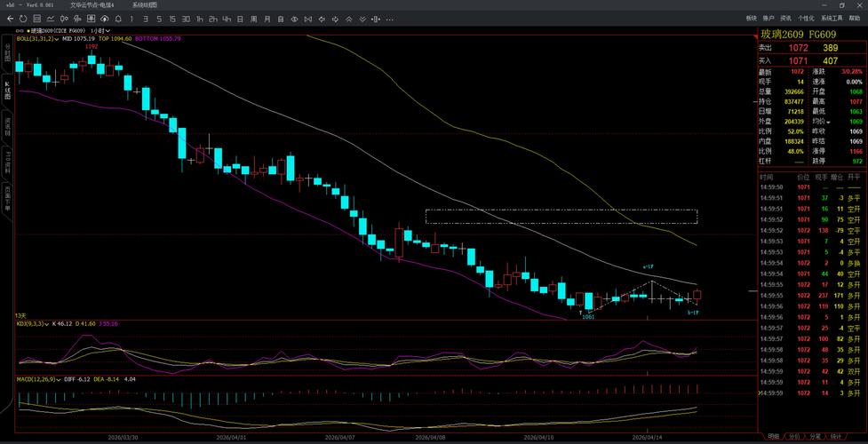Switch to monthly (月) period
The width and height of the screenshot is (868, 444).
click(x=267, y=19)
